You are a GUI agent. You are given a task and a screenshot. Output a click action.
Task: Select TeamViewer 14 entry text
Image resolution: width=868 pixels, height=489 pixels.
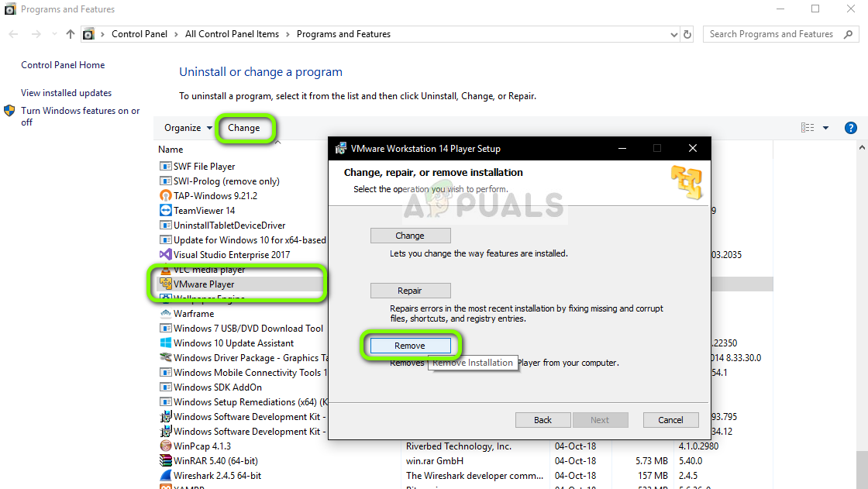205,211
